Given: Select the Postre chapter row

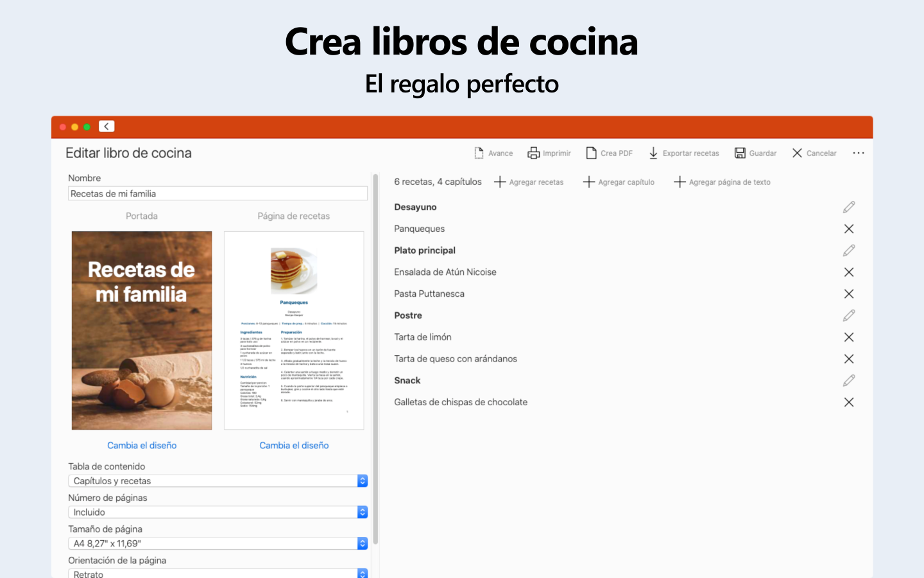Looking at the screenshot, I should (x=624, y=315).
